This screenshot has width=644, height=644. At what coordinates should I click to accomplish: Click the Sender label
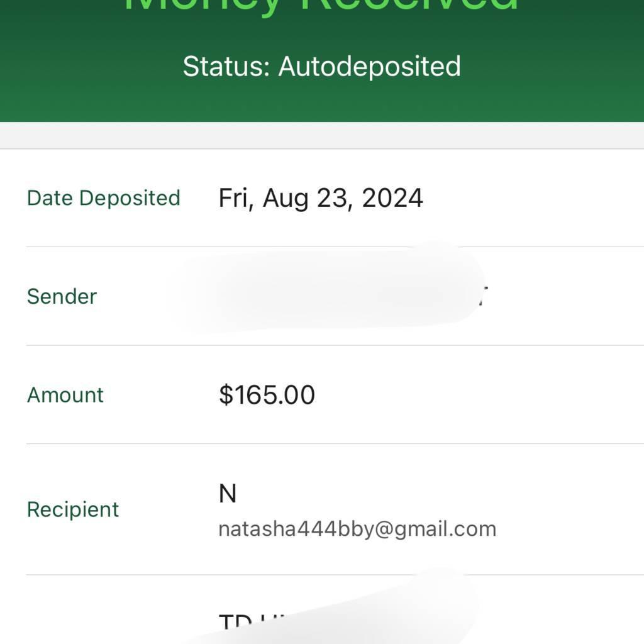pos(62,297)
